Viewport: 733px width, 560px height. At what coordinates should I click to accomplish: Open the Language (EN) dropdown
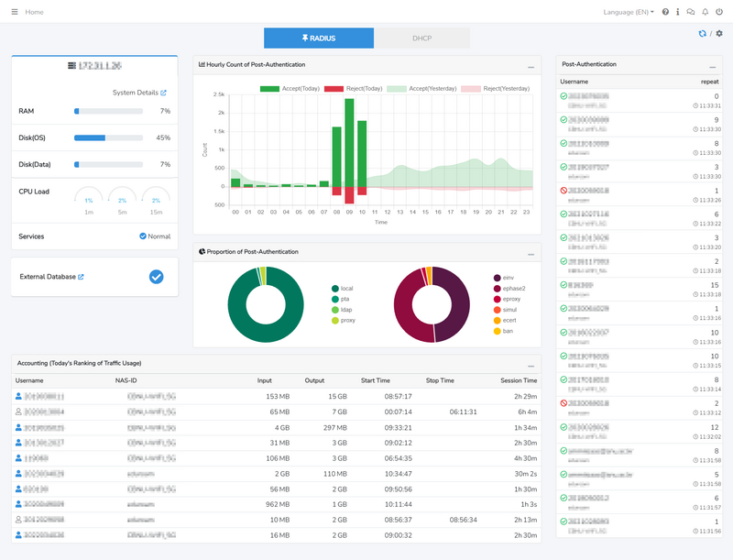626,12
